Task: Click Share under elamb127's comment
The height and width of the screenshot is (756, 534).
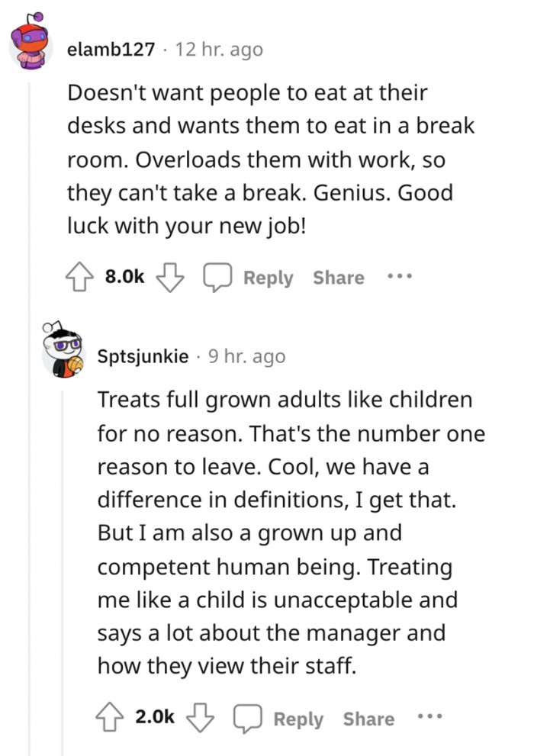Action: (338, 278)
